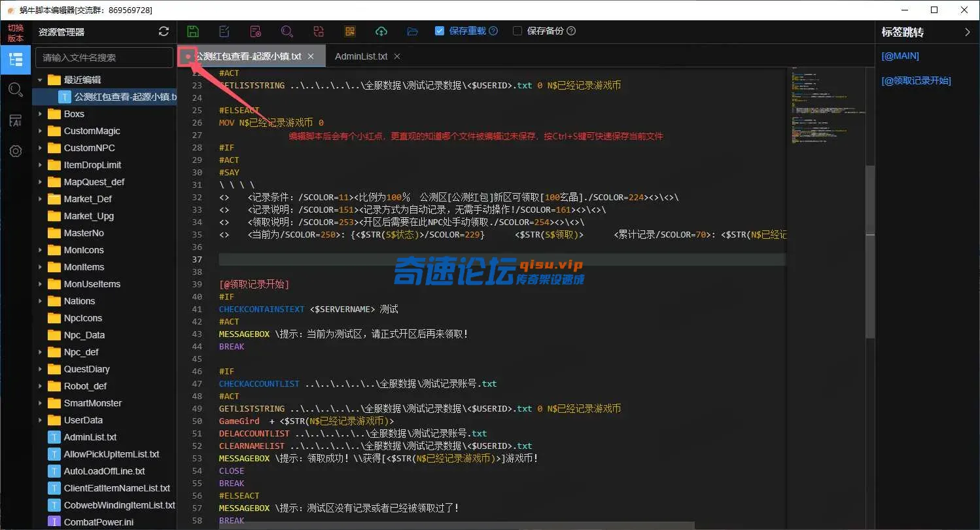
Task: Refresh the resource manager list
Action: tap(164, 31)
